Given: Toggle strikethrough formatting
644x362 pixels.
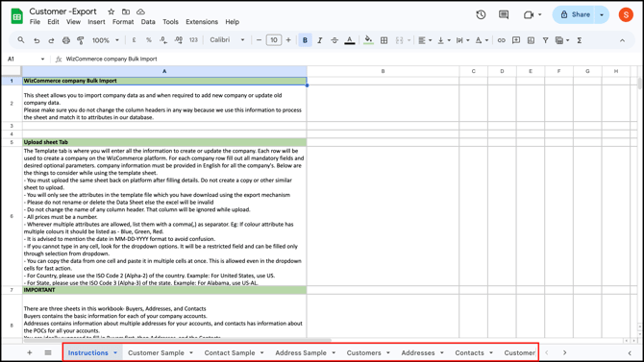Looking at the screenshot, I should coord(334,40).
